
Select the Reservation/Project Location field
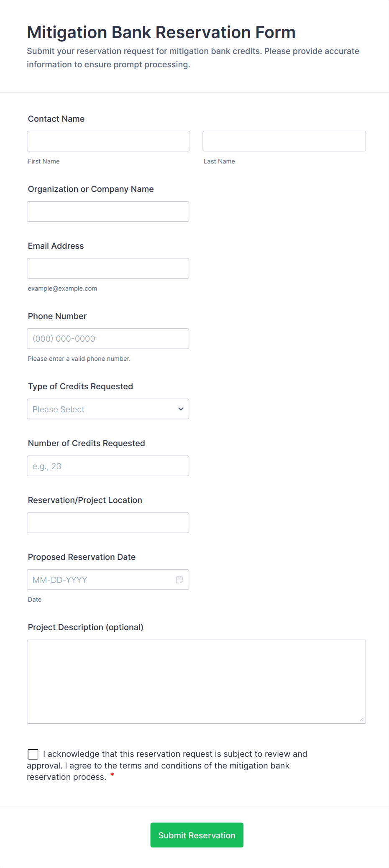(108, 523)
